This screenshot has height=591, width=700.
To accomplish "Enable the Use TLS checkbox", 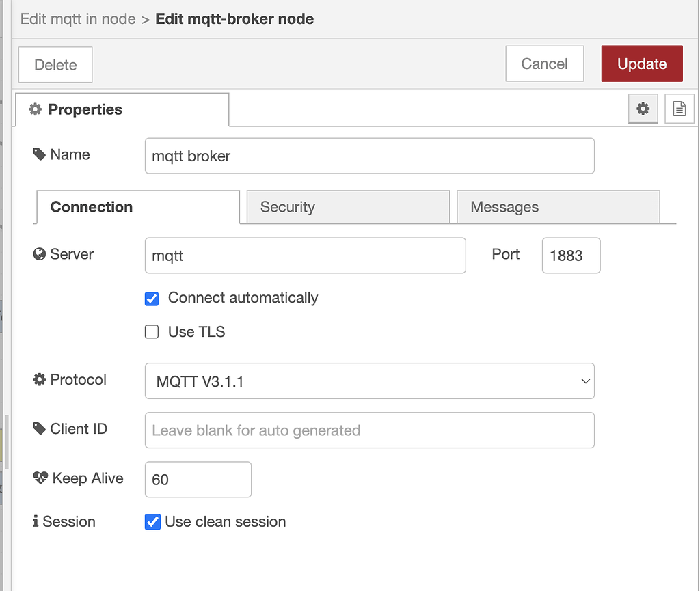I will tap(151, 331).
